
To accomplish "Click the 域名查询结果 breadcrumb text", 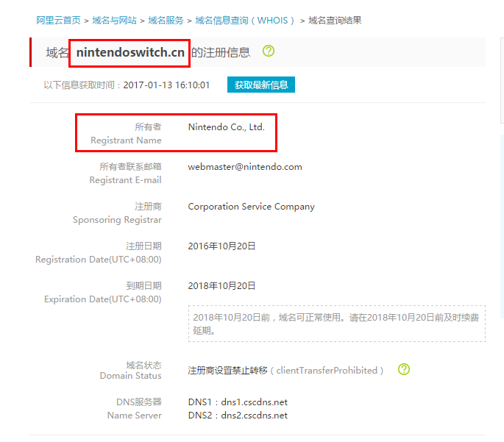I will (x=335, y=21).
